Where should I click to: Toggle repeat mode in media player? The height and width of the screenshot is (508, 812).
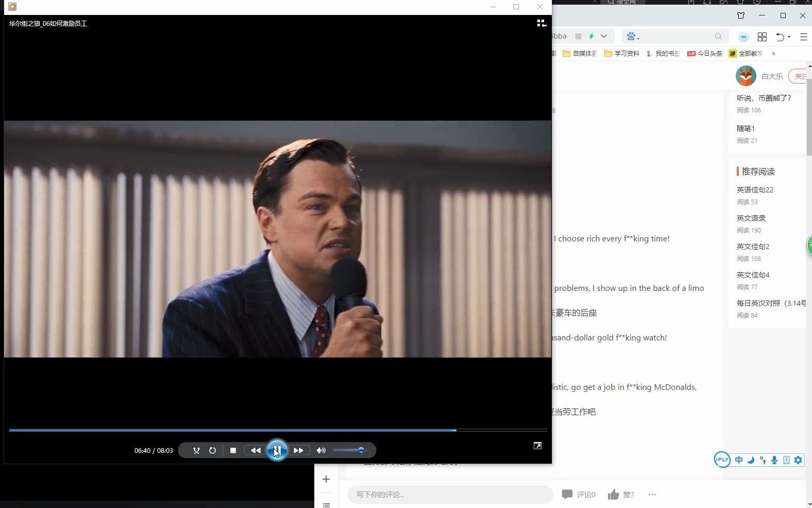212,450
